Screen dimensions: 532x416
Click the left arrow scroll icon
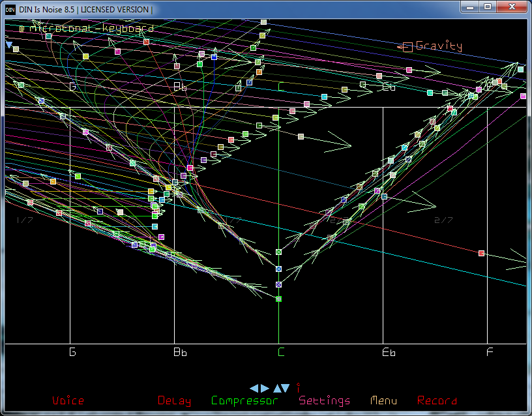tap(254, 388)
